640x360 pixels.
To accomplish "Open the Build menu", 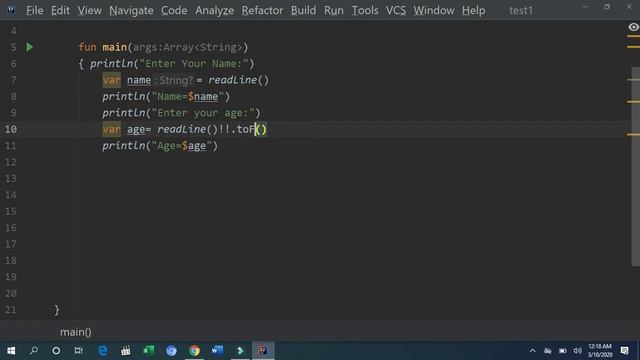I will (x=303, y=10).
